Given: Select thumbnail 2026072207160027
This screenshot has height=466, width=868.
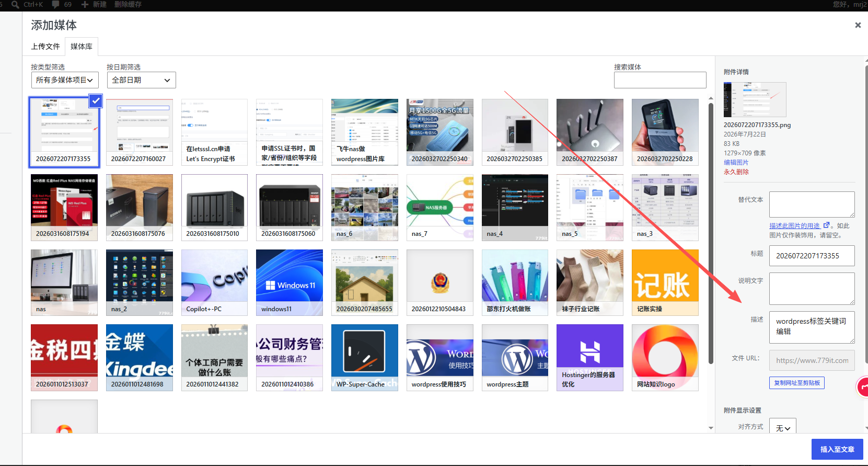Looking at the screenshot, I should click(140, 132).
